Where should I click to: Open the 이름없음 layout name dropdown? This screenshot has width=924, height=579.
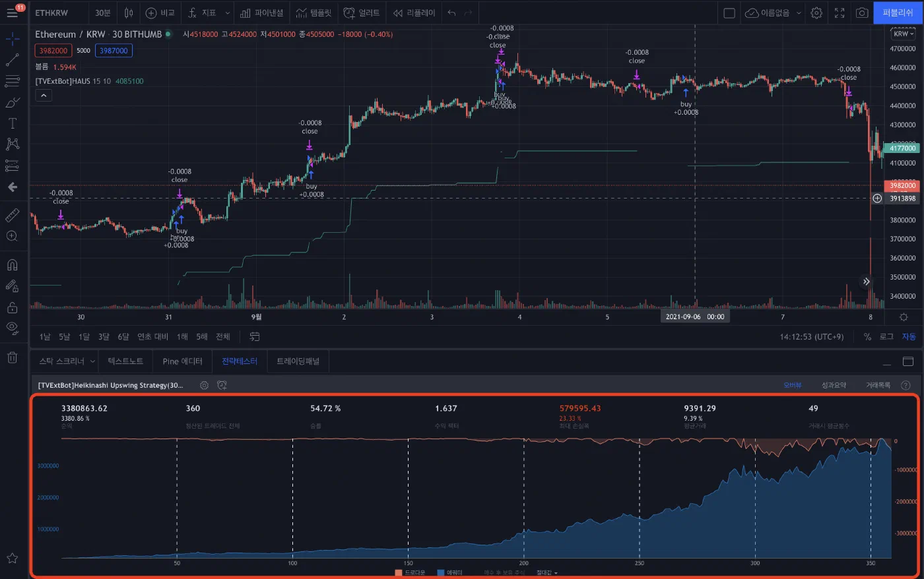click(773, 13)
